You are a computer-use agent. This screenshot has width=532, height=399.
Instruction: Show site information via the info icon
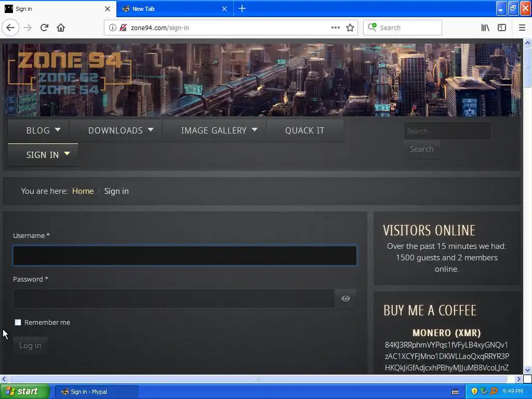pos(112,28)
